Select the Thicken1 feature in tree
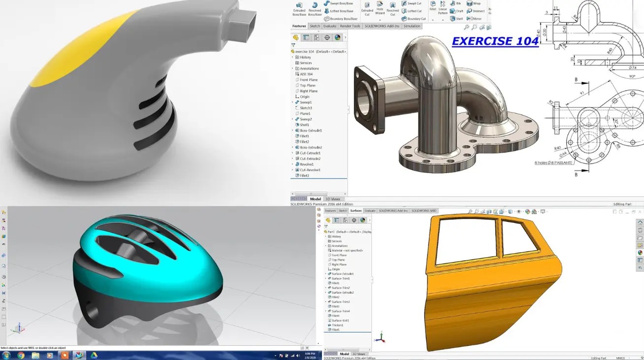This screenshot has width=644, height=360. [337, 325]
